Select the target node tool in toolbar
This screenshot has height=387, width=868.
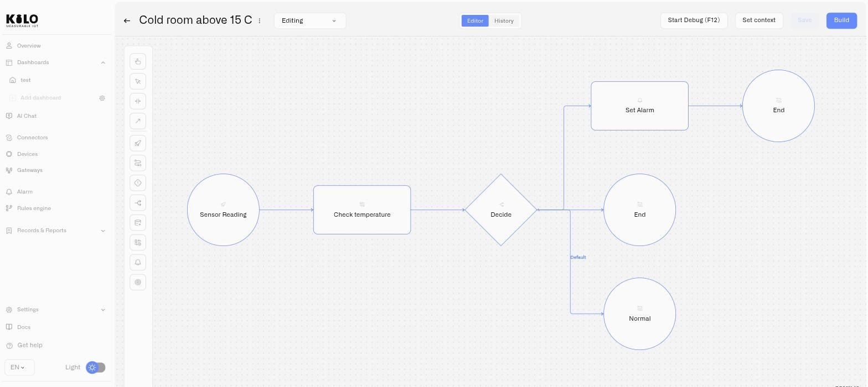(138, 283)
